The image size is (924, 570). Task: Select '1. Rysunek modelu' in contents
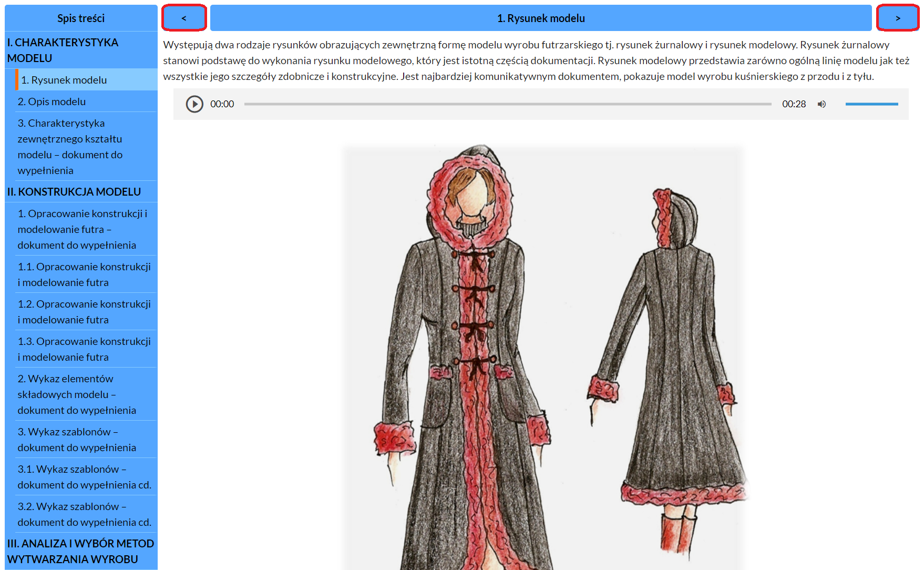(86, 80)
